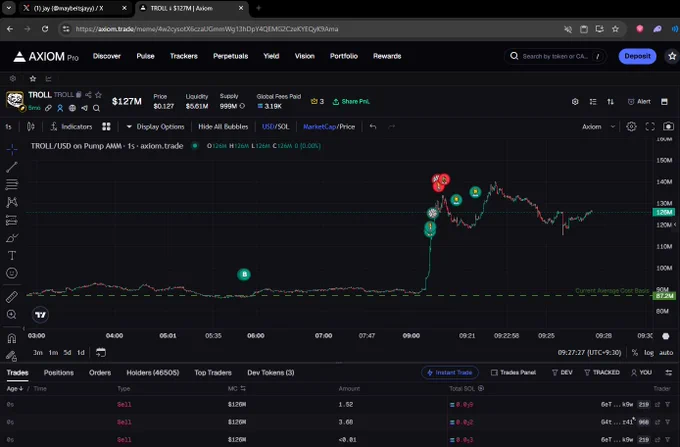Open the browser tab list chevron
Screen dimensions: 680x447
tap(9, 8)
